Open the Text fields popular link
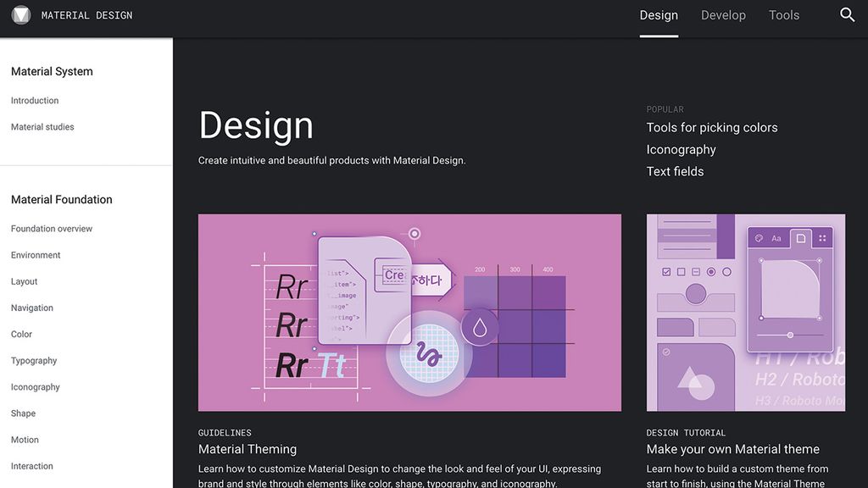This screenshot has height=488, width=868. pyautogui.click(x=675, y=171)
